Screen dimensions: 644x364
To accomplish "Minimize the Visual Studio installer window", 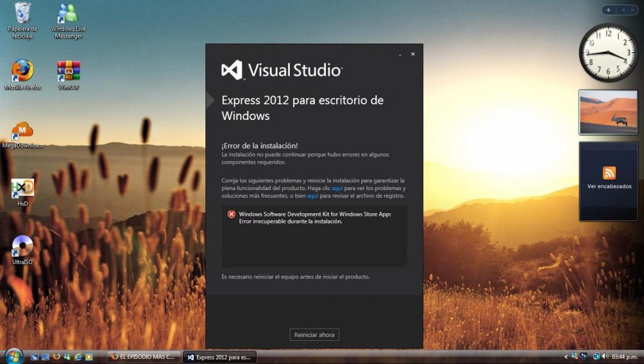I will (x=400, y=54).
